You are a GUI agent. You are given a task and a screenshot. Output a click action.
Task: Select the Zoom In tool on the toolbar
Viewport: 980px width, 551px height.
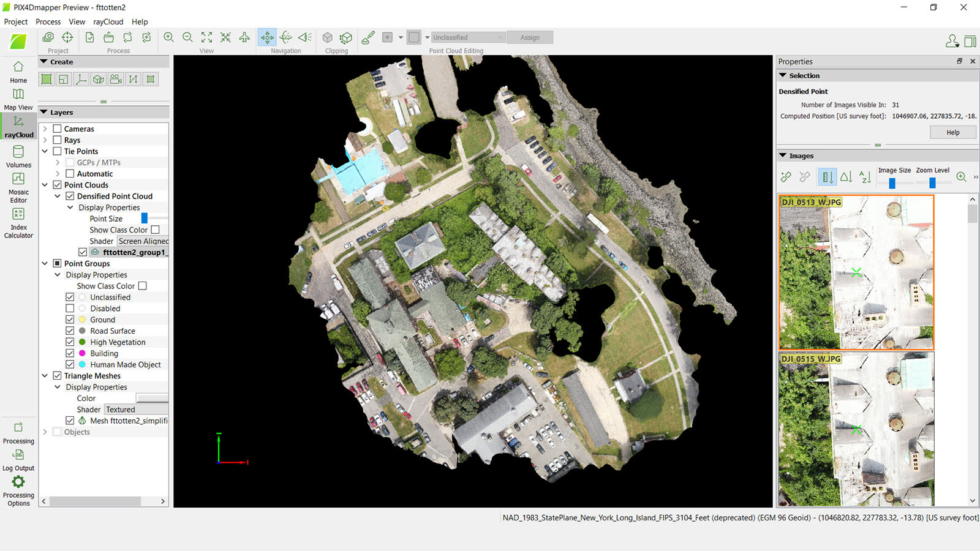click(168, 37)
